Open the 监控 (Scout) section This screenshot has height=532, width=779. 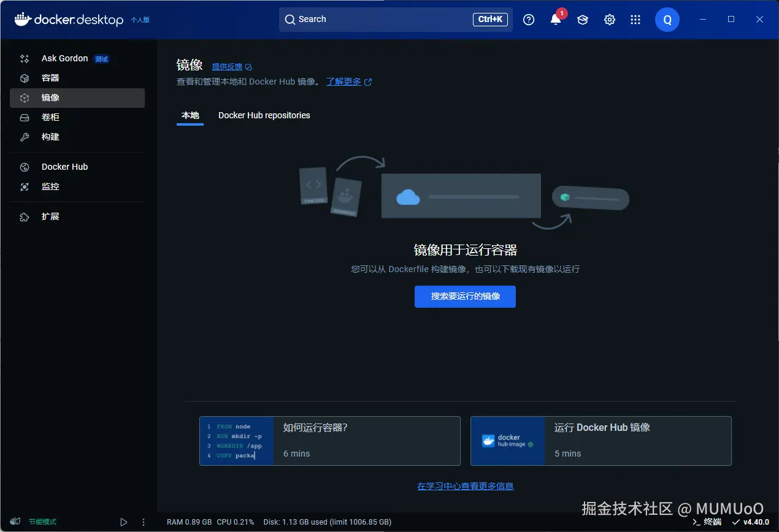pyautogui.click(x=77, y=186)
